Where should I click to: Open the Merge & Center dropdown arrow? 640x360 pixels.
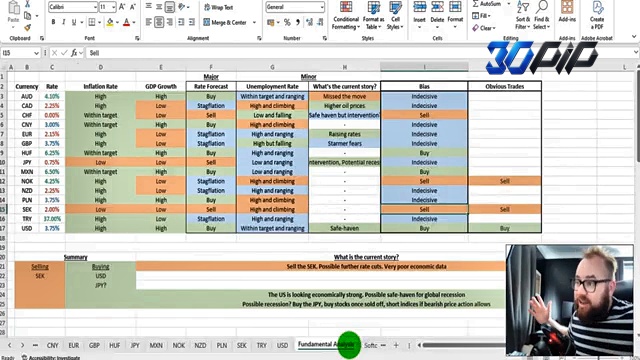(x=254, y=22)
